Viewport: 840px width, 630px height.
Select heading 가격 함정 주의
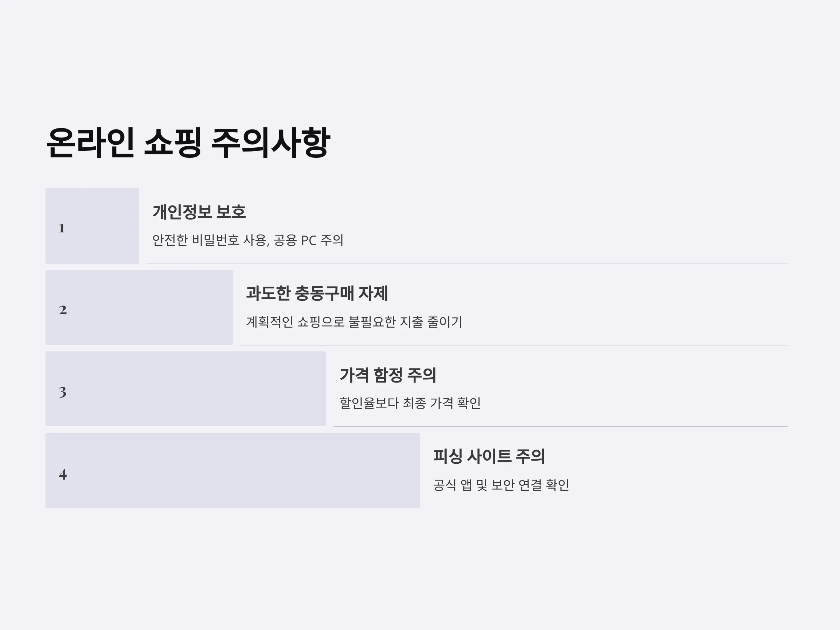[x=388, y=375]
